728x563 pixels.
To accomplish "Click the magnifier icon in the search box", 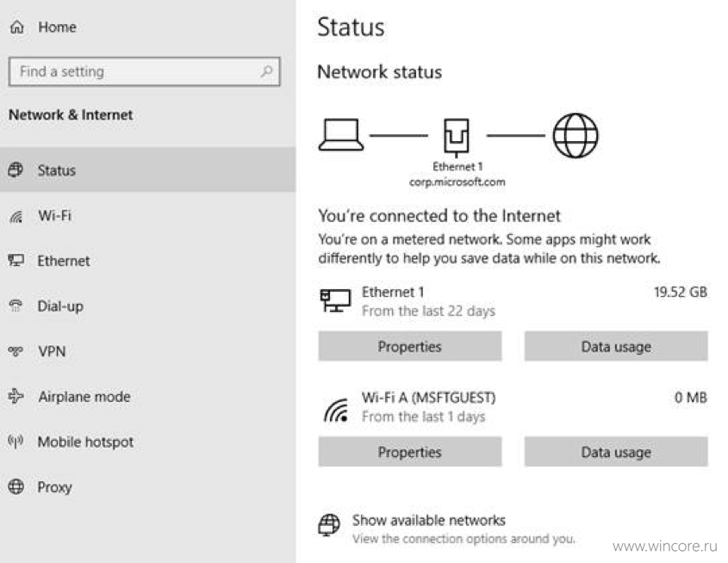I will tap(266, 71).
